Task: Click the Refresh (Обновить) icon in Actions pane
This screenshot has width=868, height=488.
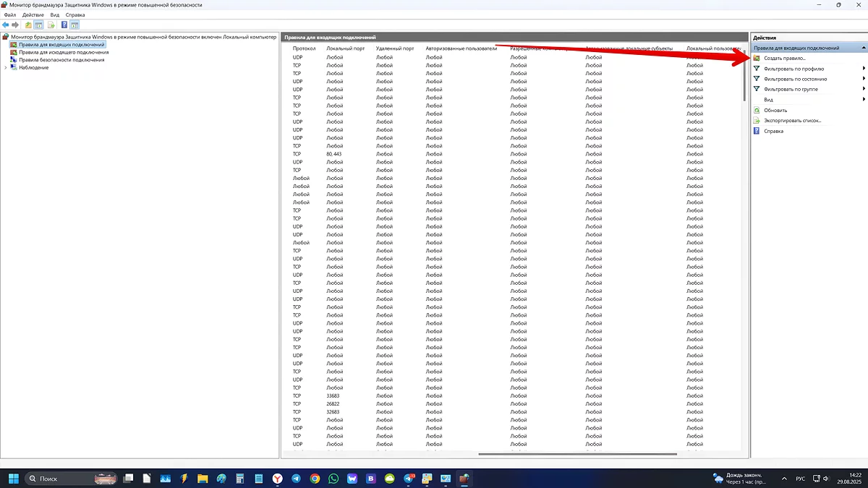Action: click(x=757, y=110)
